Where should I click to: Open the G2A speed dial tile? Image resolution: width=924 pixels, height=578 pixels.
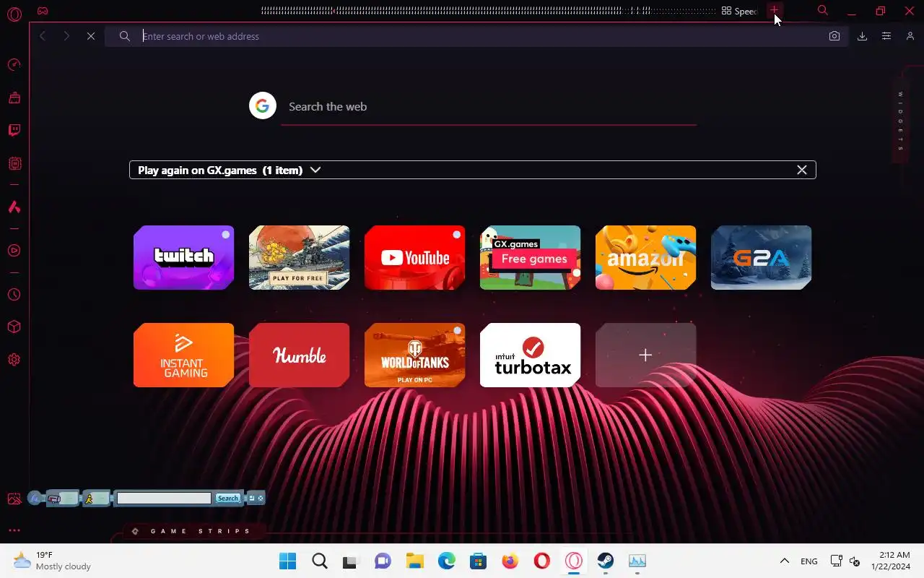pos(762,257)
